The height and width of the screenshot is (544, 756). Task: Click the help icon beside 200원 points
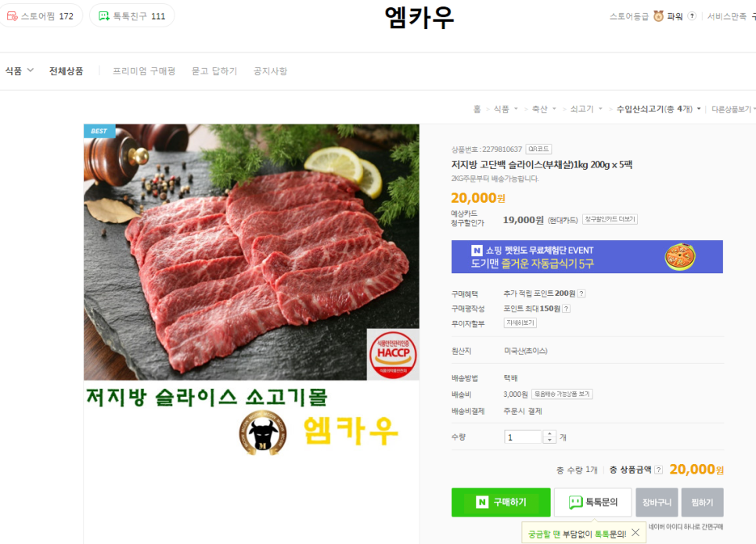[581, 294]
